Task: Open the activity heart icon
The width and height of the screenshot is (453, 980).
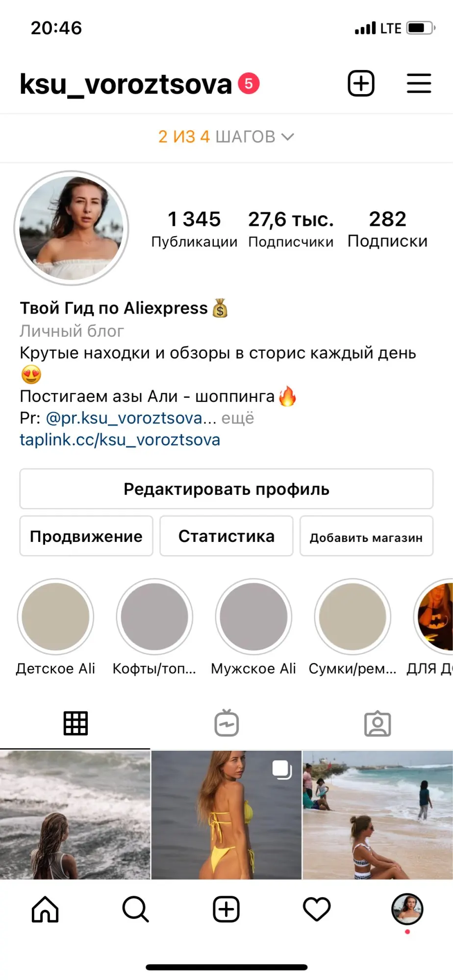Action: 317,909
